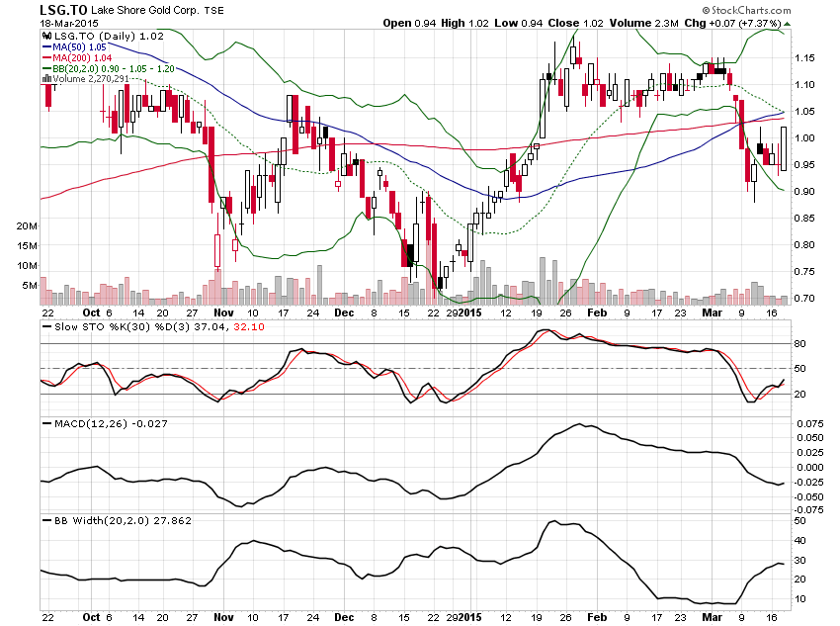Click the candlestick icon beside LSG.TO (Daily)

[46, 36]
